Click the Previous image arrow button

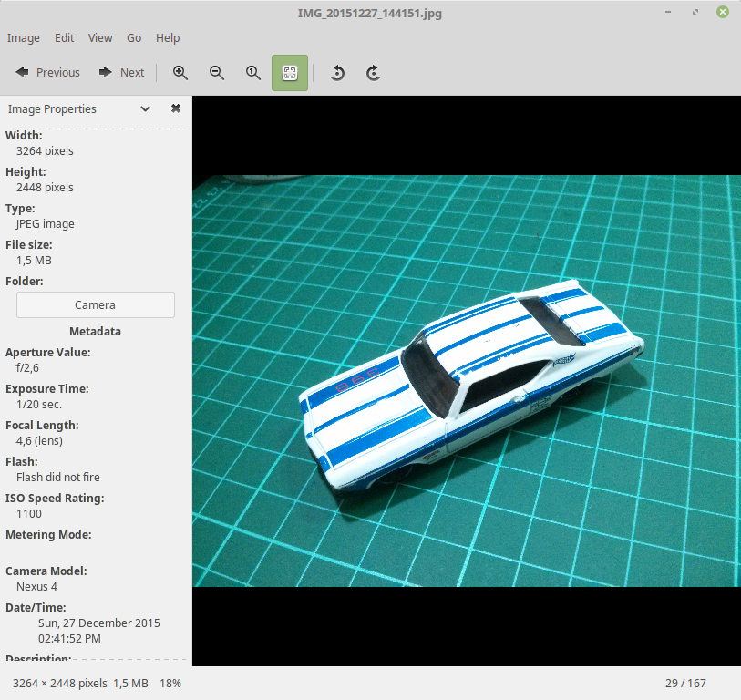pyautogui.click(x=47, y=73)
